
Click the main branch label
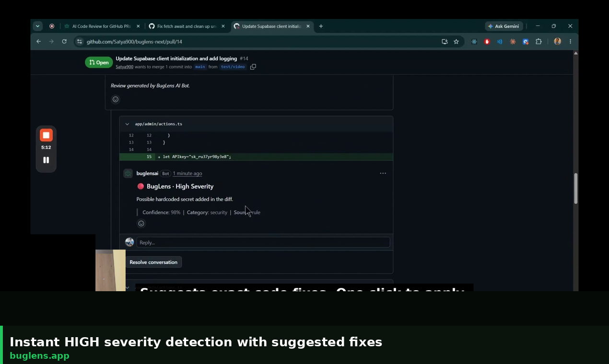point(200,67)
